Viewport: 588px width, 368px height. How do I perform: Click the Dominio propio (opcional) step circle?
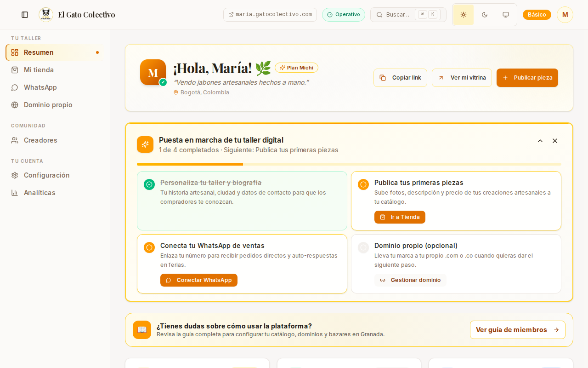pyautogui.click(x=363, y=247)
